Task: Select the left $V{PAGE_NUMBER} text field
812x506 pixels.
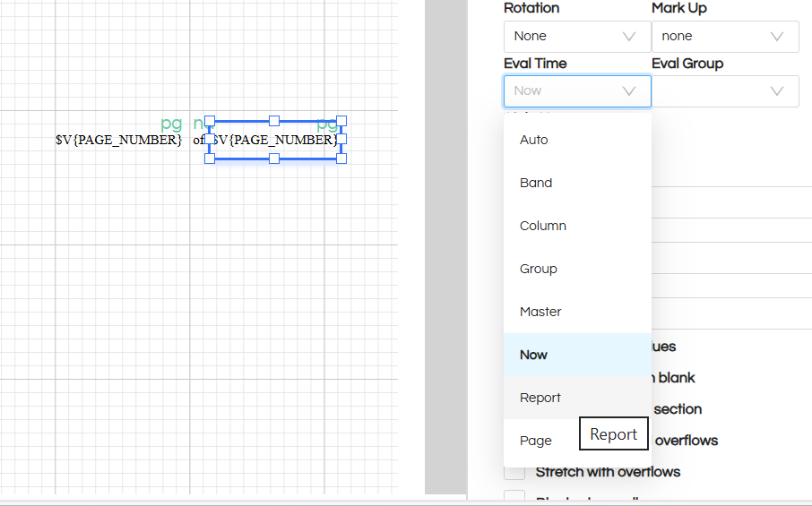Action: coord(118,140)
